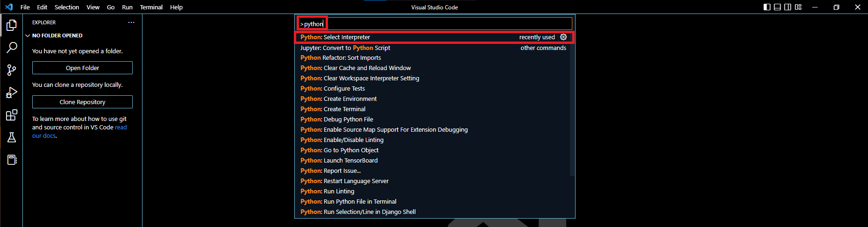The width and height of the screenshot is (868, 227).
Task: Open the Run and Debug view icon
Action: pos(12,92)
